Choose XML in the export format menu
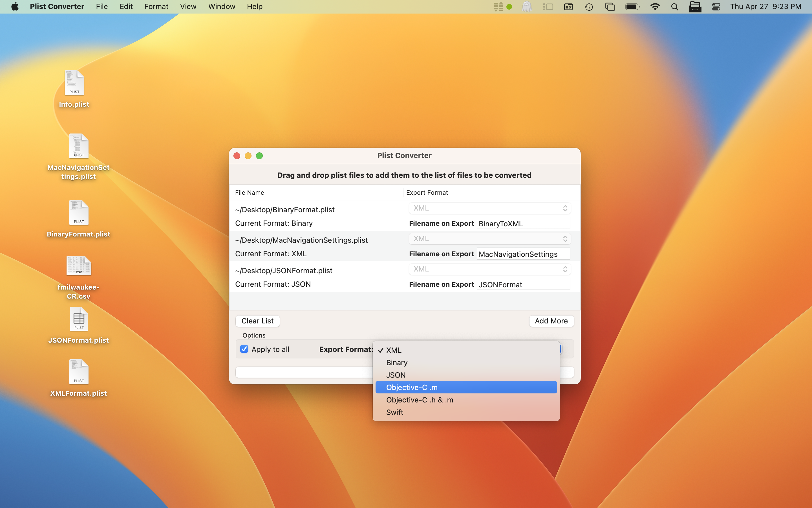The width and height of the screenshot is (812, 508). point(466,350)
